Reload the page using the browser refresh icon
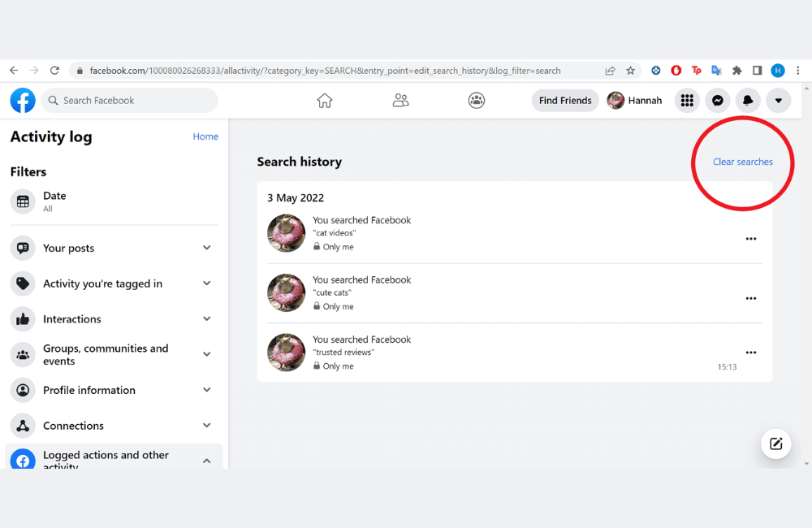This screenshot has width=812, height=528. tap(54, 70)
